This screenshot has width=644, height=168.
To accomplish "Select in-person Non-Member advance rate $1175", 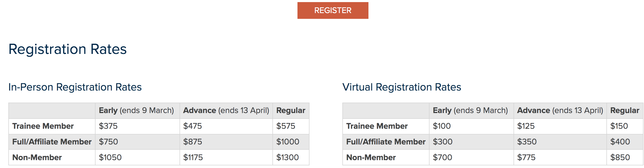I will point(193,158).
